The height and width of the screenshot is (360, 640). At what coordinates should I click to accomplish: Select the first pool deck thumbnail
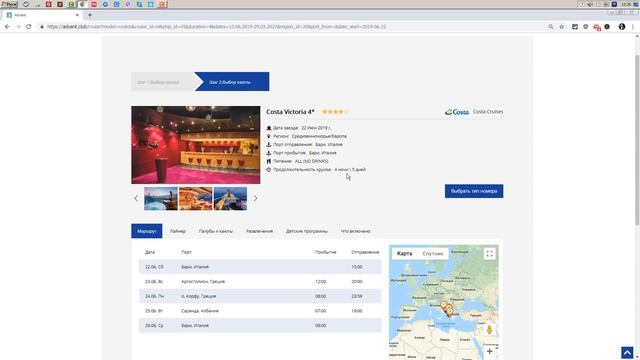pos(161,198)
